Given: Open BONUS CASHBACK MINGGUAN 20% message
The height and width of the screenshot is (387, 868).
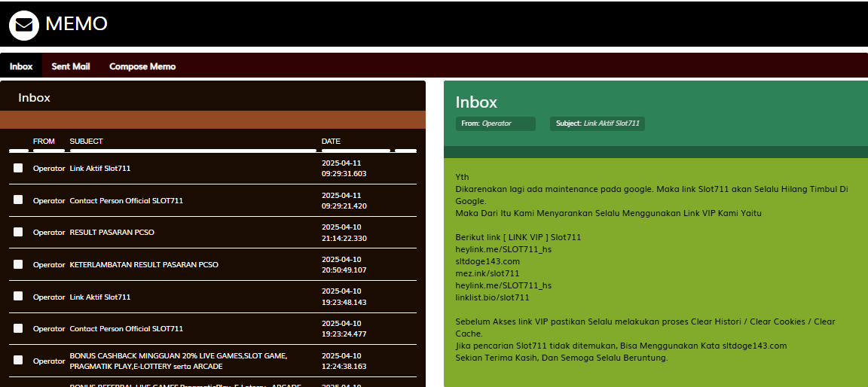Looking at the screenshot, I should 179,361.
